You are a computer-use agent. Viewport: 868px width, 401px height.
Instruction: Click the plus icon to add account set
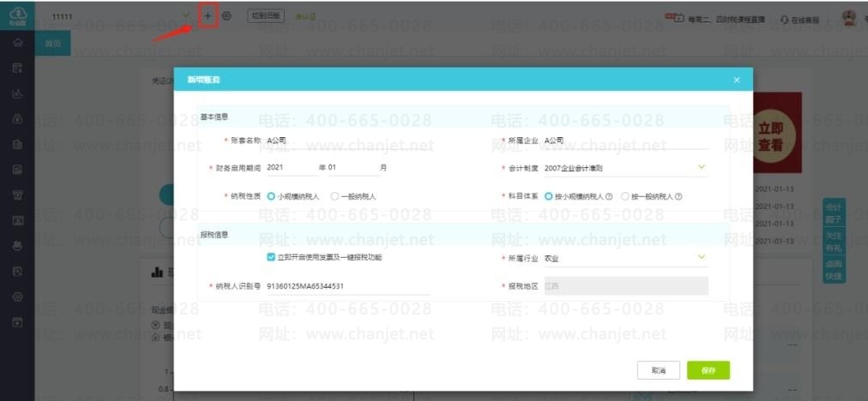click(208, 16)
